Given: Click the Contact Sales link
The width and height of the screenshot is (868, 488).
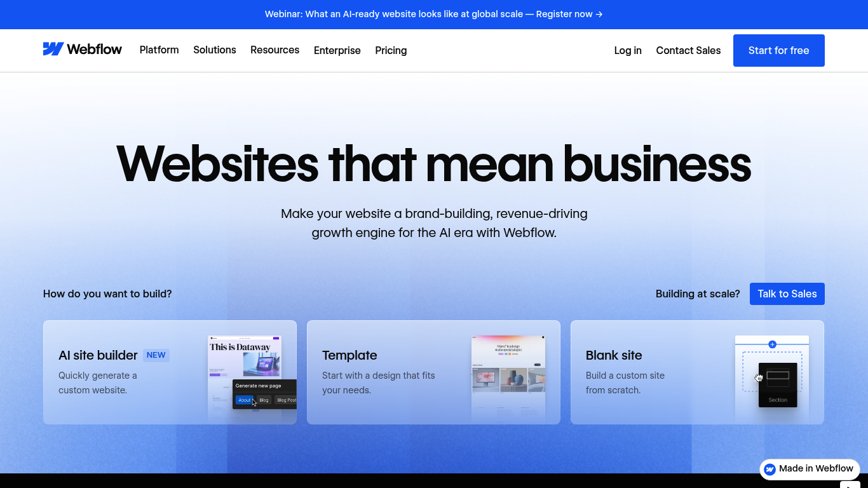Looking at the screenshot, I should point(688,50).
